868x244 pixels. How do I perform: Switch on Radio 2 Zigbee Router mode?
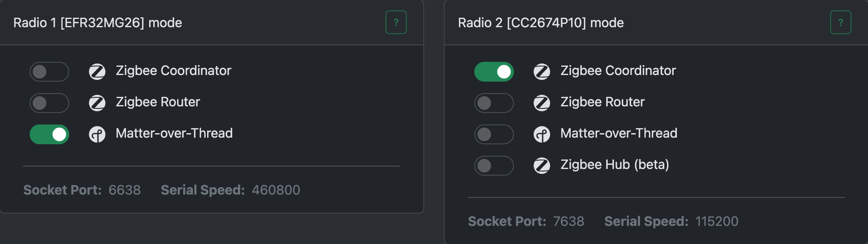point(494,103)
